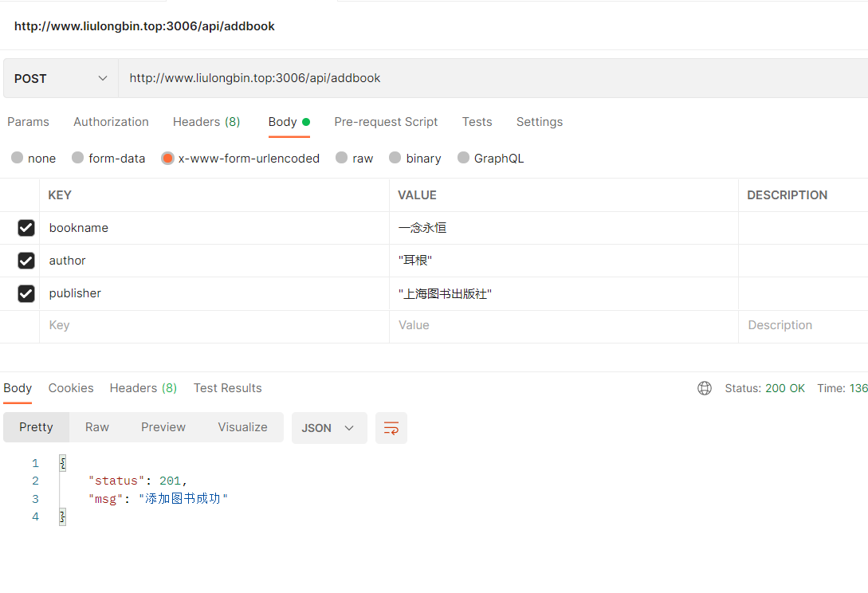Open the request Headers (8) tab
The image size is (868, 593).
click(206, 122)
